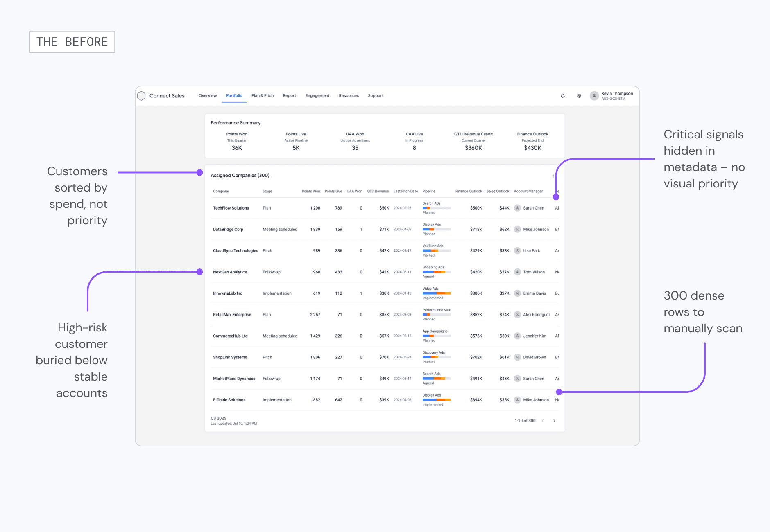Click the previous page arrow in pagination
770x532 pixels.
coord(543,420)
